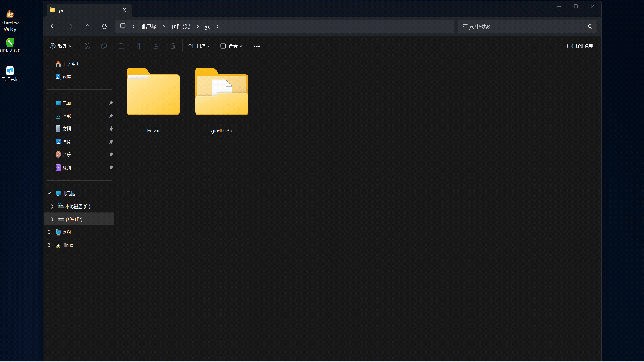Click the Paste clipboard icon
The width and height of the screenshot is (644, 362).
point(122,46)
